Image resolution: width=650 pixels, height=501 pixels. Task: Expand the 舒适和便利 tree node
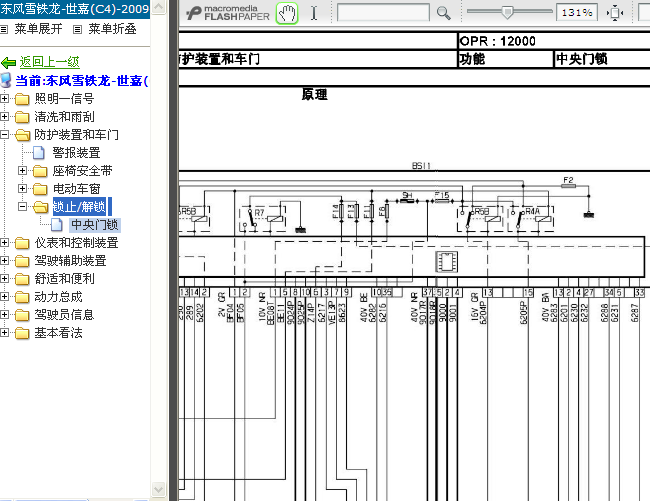click(x=4, y=278)
